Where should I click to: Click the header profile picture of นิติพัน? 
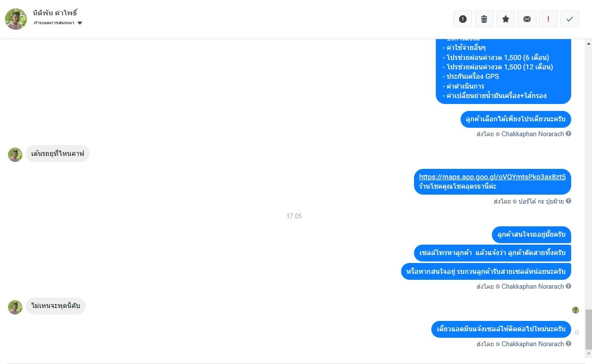(x=16, y=19)
